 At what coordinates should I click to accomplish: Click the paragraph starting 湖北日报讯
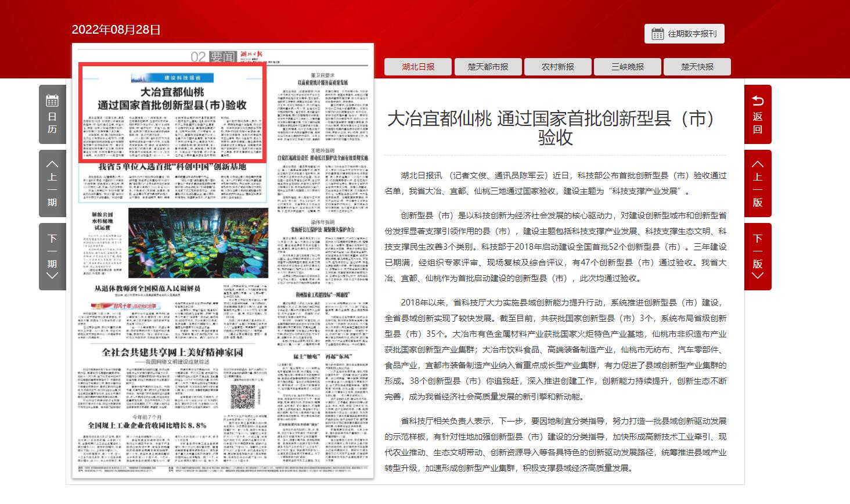point(556,183)
